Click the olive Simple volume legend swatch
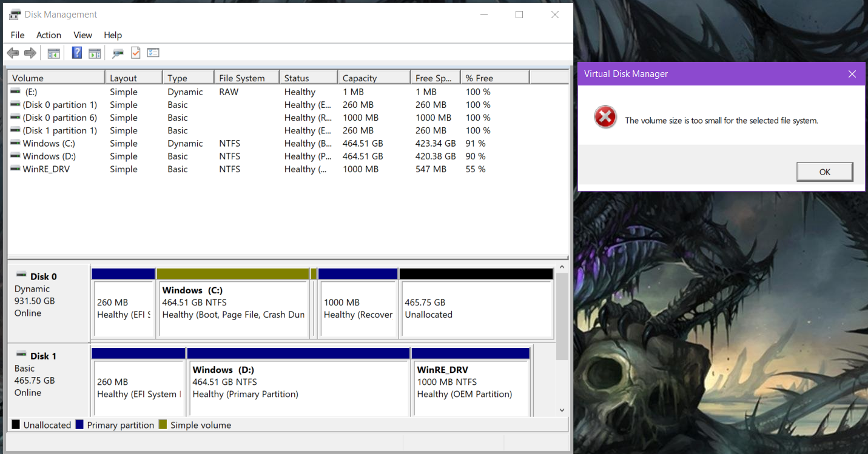868x454 pixels. pos(163,424)
